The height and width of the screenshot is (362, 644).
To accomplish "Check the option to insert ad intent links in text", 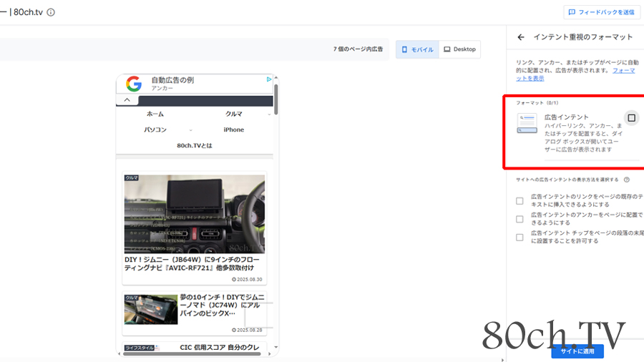I will [x=519, y=201].
